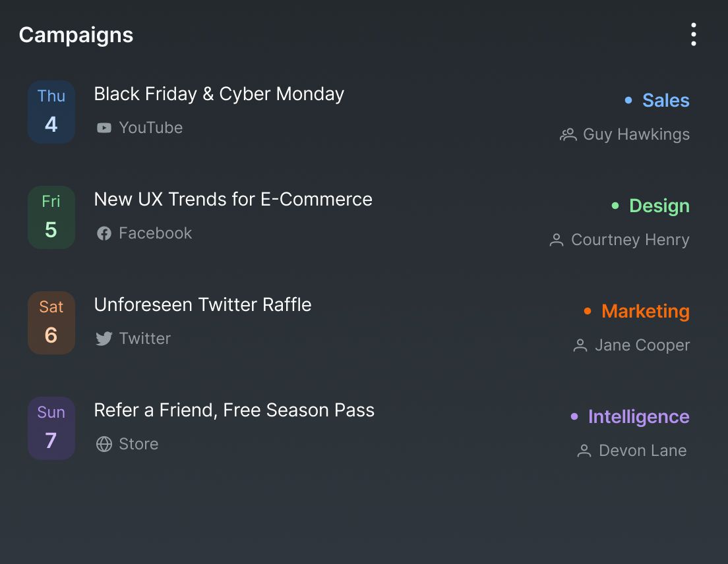The width and height of the screenshot is (728, 564).
Task: Select the Unforeseen Twitter Raffle campaign
Action: (202, 305)
